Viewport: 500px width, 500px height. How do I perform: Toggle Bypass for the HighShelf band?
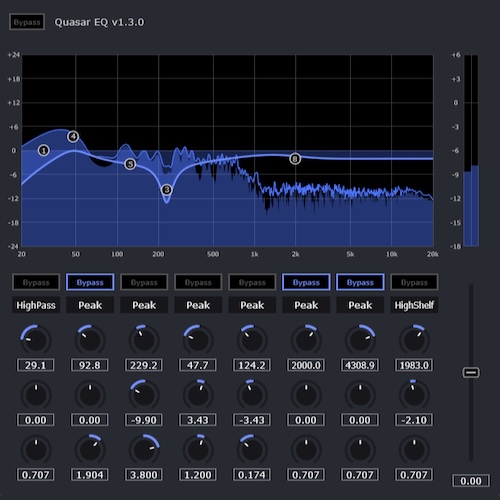(x=414, y=282)
